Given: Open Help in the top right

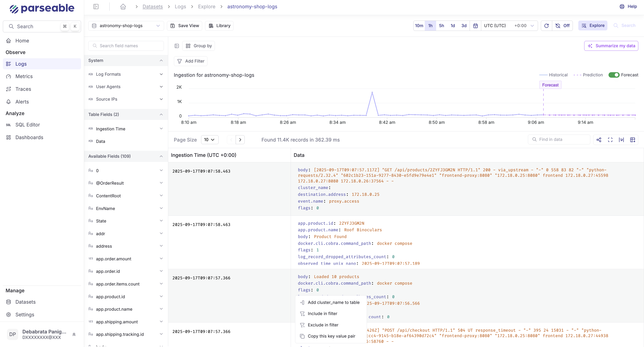Looking at the screenshot, I should coord(628,7).
